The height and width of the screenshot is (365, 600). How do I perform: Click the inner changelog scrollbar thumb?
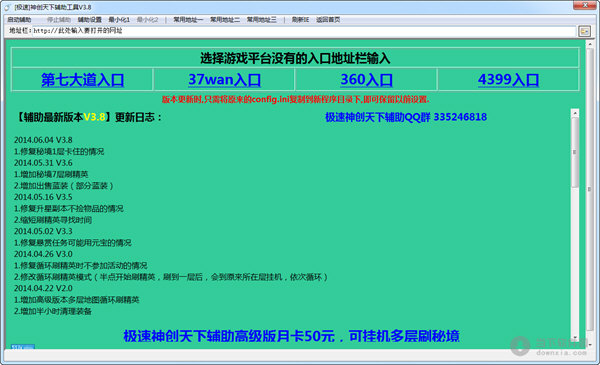(575, 152)
